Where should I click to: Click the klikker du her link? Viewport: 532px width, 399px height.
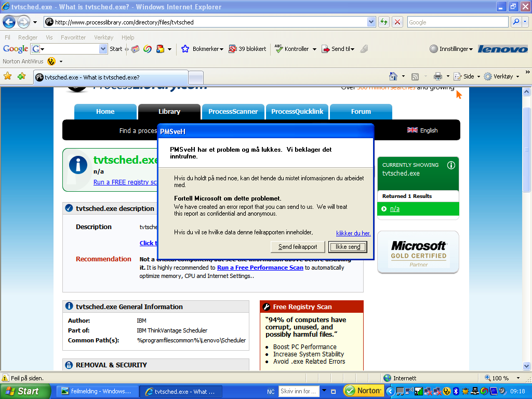pyautogui.click(x=353, y=233)
